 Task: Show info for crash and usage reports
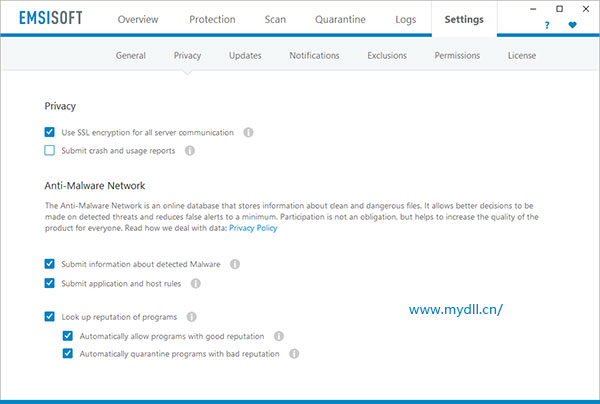190,151
